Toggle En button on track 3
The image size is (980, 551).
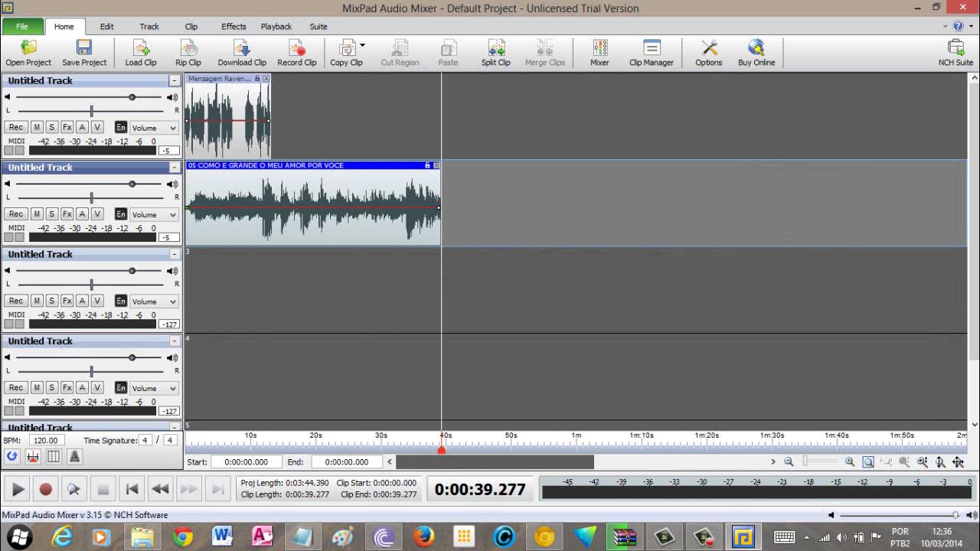pyautogui.click(x=121, y=301)
